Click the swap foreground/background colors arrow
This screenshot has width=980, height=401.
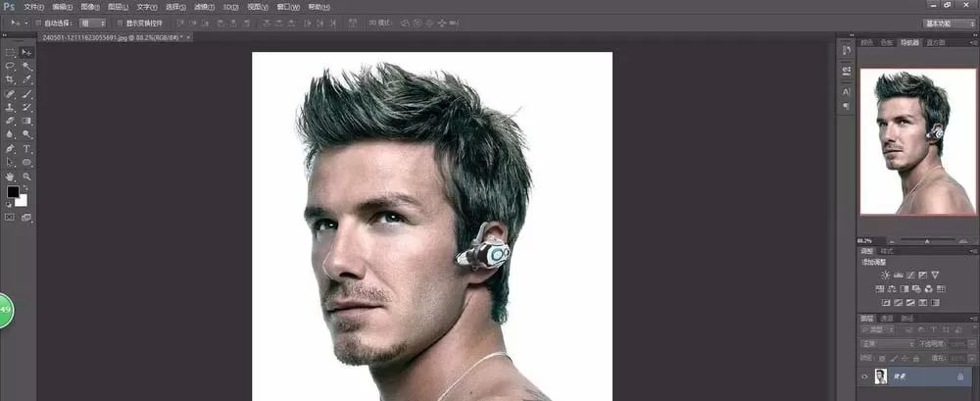26,186
